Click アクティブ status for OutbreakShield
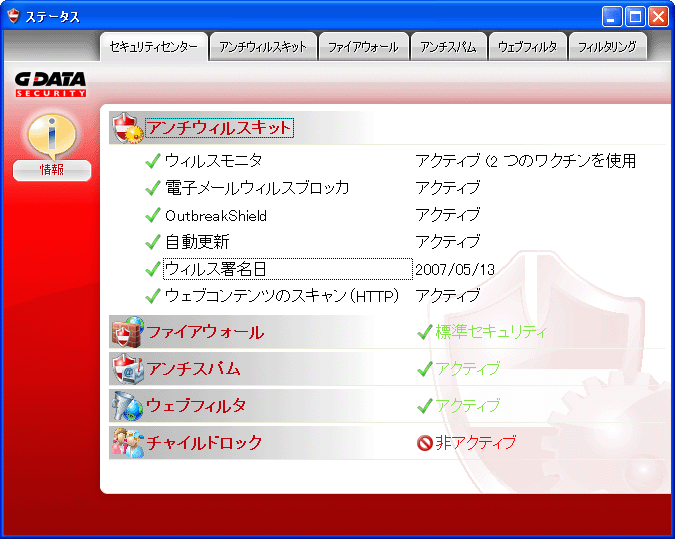 pyautogui.click(x=448, y=215)
